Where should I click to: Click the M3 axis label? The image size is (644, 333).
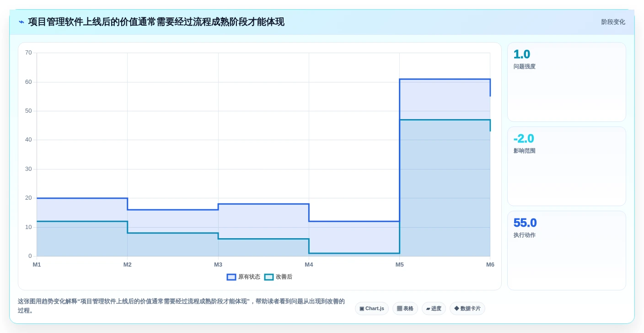[218, 264]
